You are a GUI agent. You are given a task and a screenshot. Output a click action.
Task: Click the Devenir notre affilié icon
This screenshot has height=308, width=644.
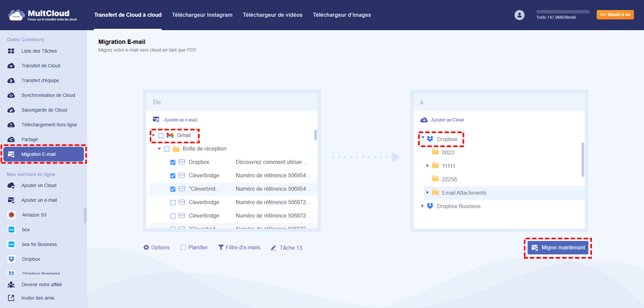click(11, 284)
